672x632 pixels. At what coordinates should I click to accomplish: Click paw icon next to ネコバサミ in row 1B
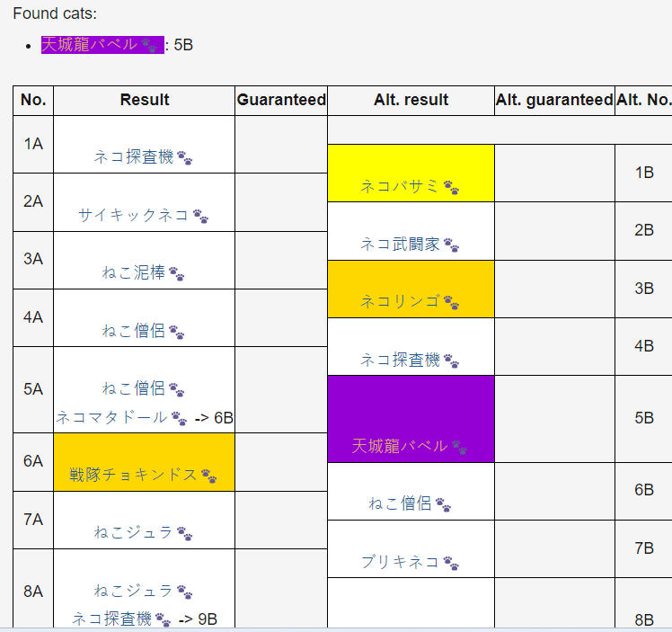click(451, 187)
